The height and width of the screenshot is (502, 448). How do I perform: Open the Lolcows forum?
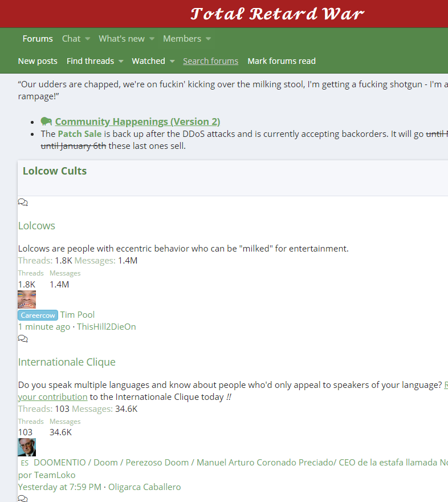(36, 226)
